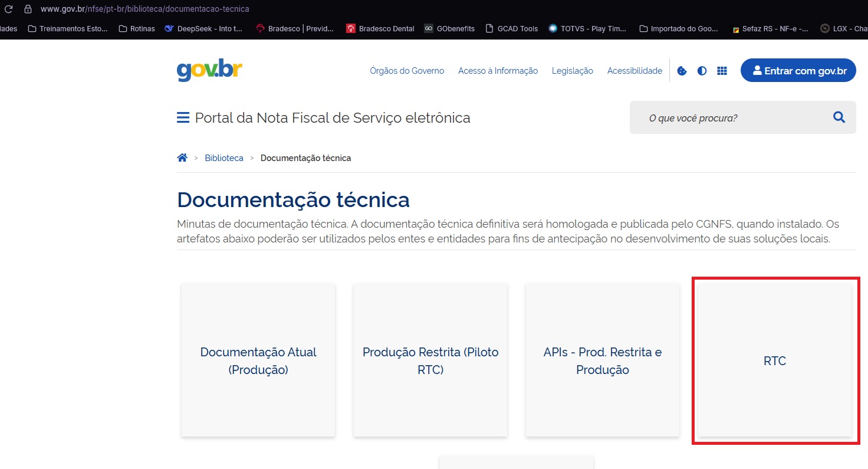Click Portal da Nota Fiscal title
The height and width of the screenshot is (469, 868).
pos(333,118)
